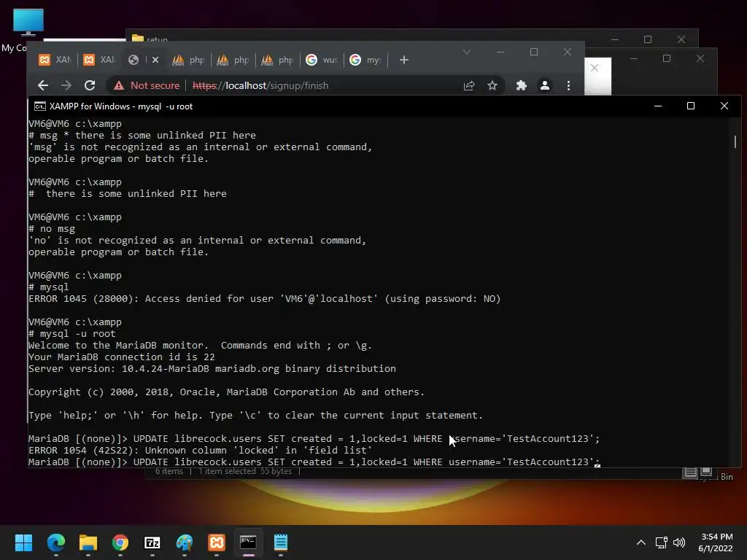Close the setup File Explorer window
This screenshot has width=747, height=560.
click(682, 39)
